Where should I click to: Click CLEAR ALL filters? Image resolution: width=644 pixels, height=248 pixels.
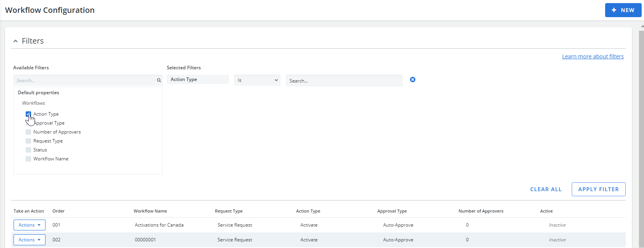click(x=546, y=189)
